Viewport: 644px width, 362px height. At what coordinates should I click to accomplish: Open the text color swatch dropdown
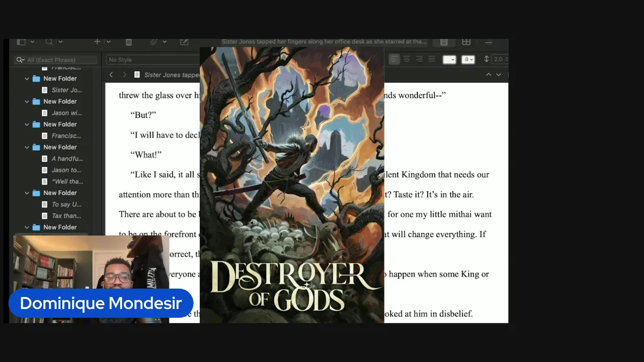tap(449, 59)
